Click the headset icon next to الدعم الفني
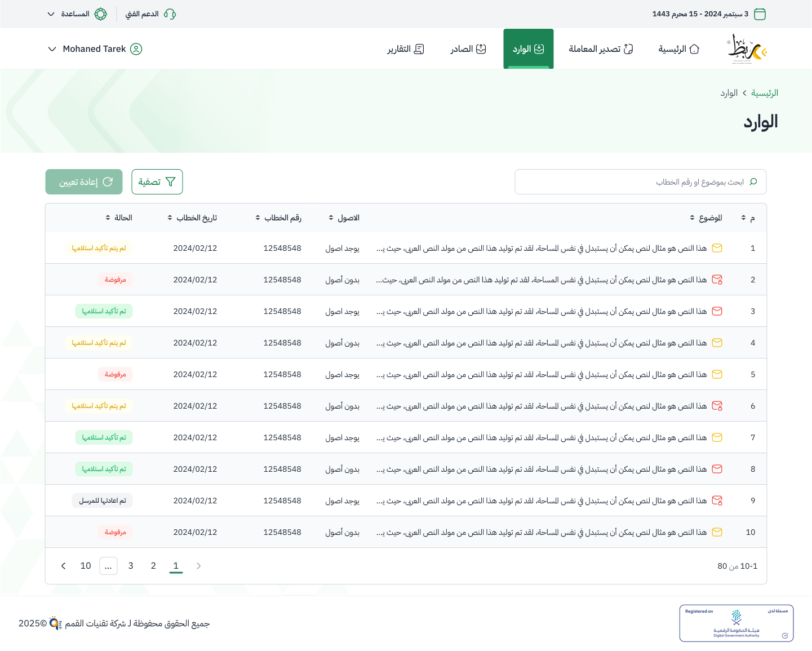 click(x=171, y=14)
